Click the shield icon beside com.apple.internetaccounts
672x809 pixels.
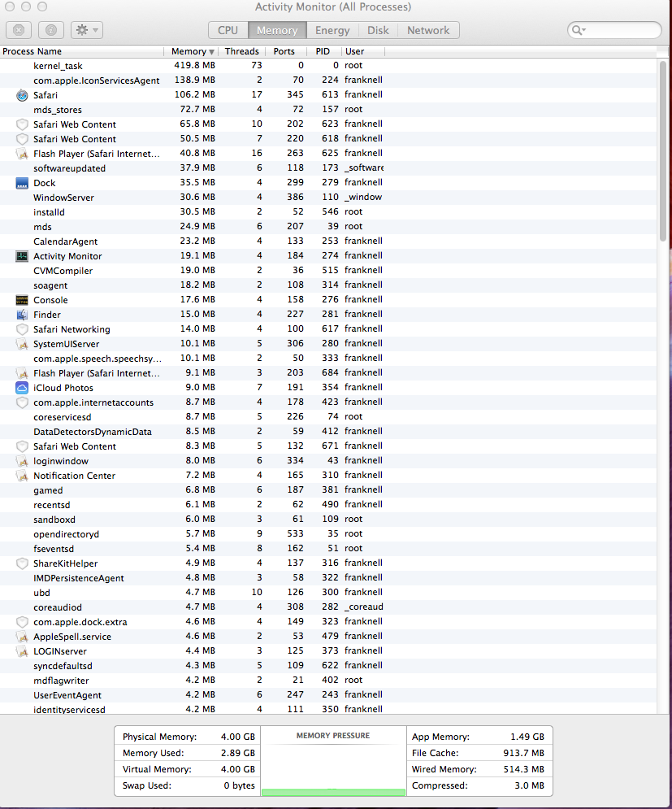(22, 402)
